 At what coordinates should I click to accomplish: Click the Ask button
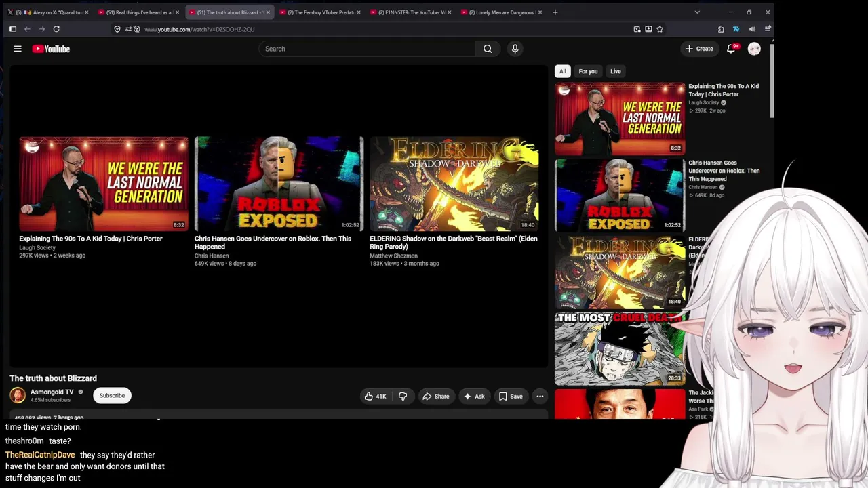click(474, 396)
